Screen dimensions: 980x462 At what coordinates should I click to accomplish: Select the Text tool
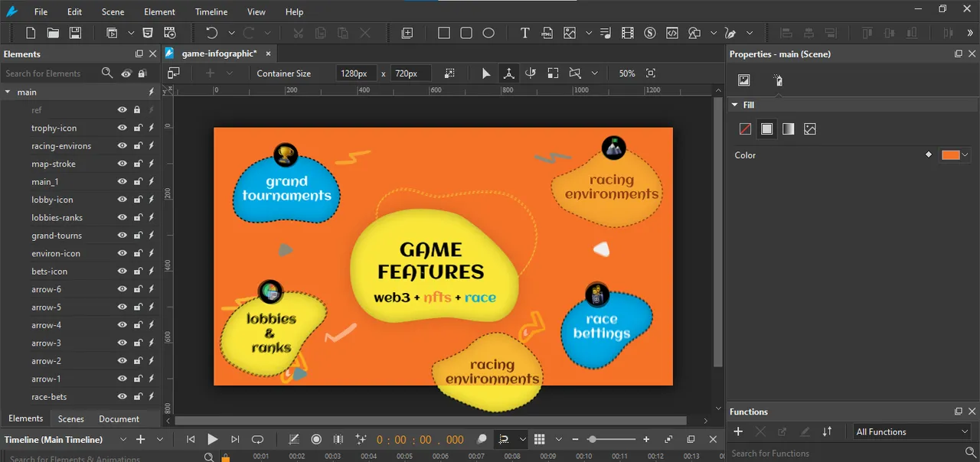point(524,33)
